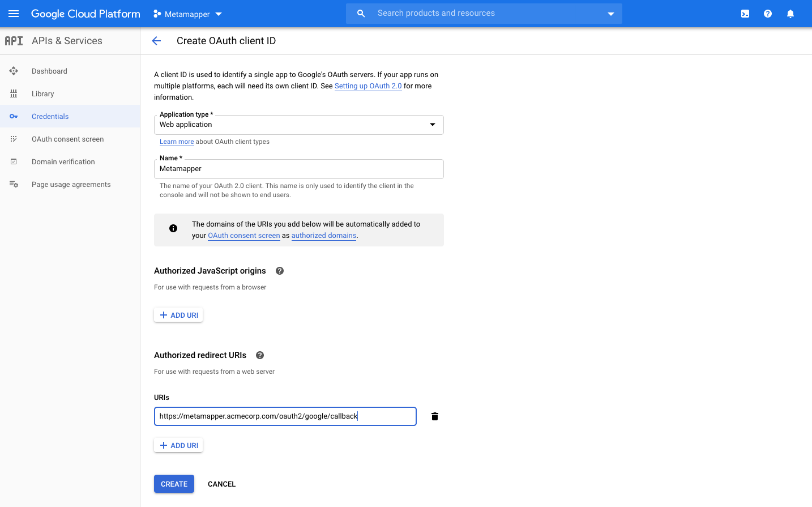
Task: Open Dashboard in the sidebar
Action: [70, 71]
